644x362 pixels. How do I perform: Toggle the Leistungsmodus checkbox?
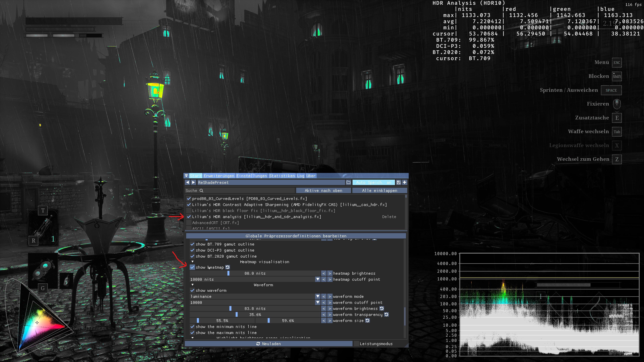click(357, 344)
